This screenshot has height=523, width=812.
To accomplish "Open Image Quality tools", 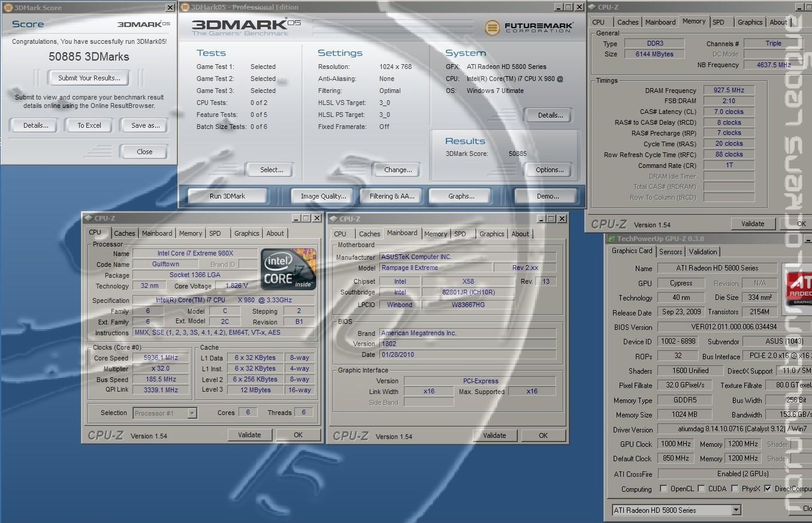I will (323, 196).
